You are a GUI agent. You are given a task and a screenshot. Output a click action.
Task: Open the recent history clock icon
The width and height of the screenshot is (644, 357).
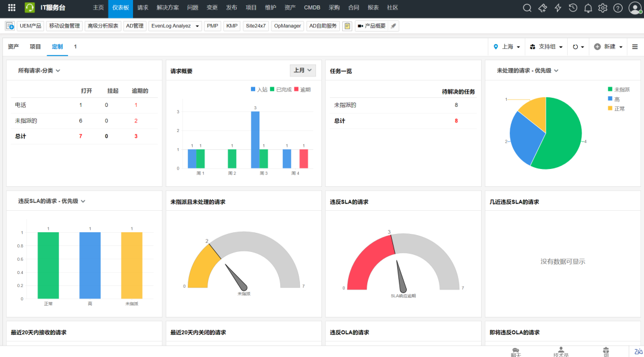click(573, 8)
